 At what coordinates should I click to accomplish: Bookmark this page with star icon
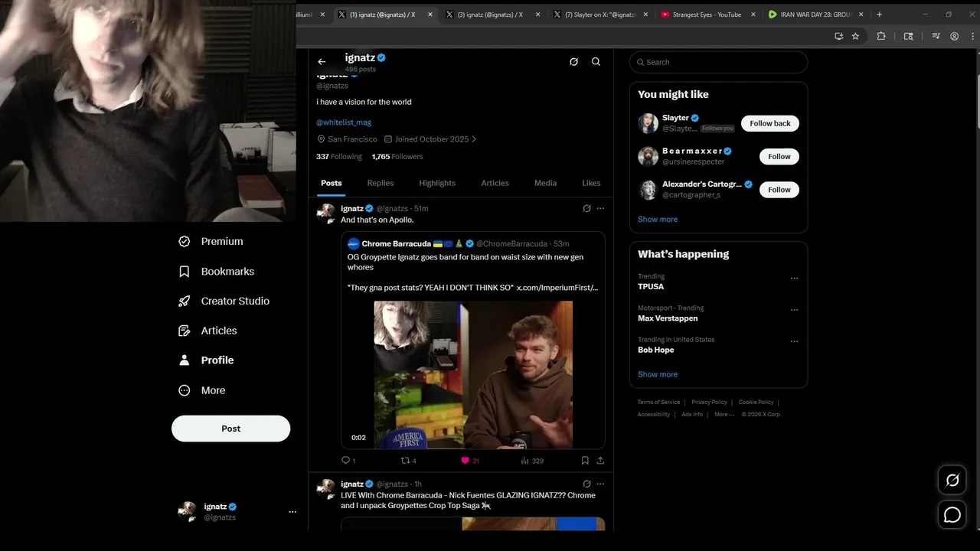[855, 36]
